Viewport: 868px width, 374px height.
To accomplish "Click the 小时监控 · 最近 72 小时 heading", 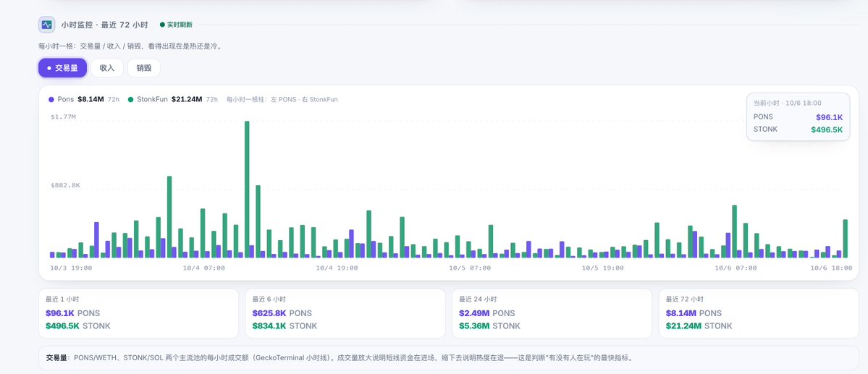I will click(x=104, y=25).
